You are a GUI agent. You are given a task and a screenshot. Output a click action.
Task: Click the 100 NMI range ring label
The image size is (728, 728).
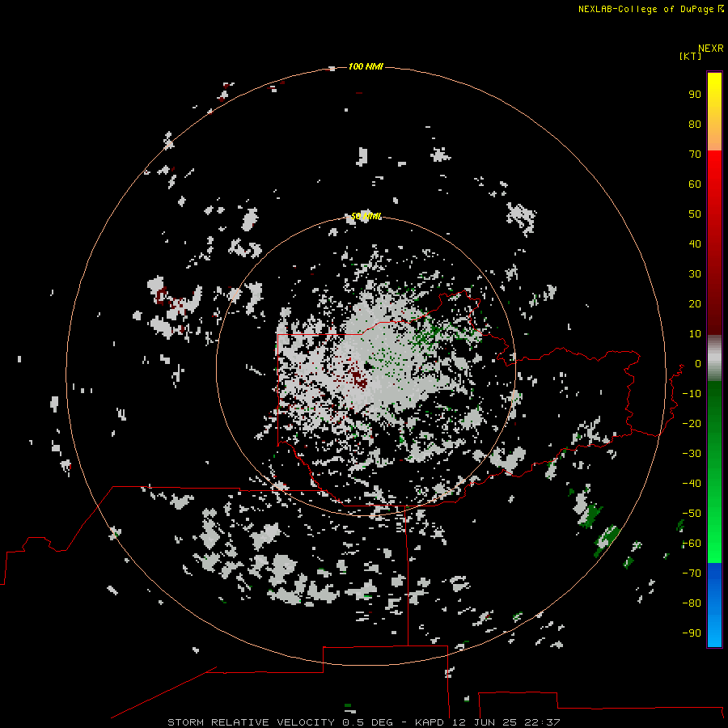tap(366, 67)
